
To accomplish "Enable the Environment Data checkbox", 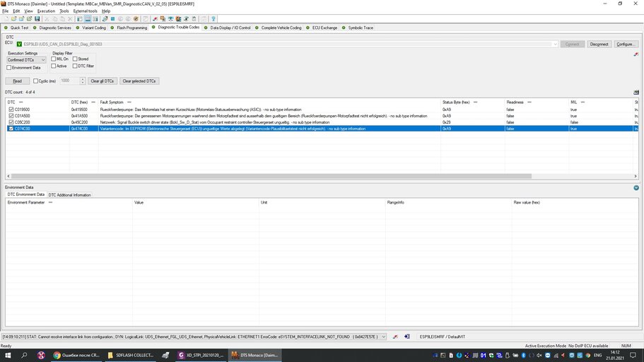I will point(9,67).
